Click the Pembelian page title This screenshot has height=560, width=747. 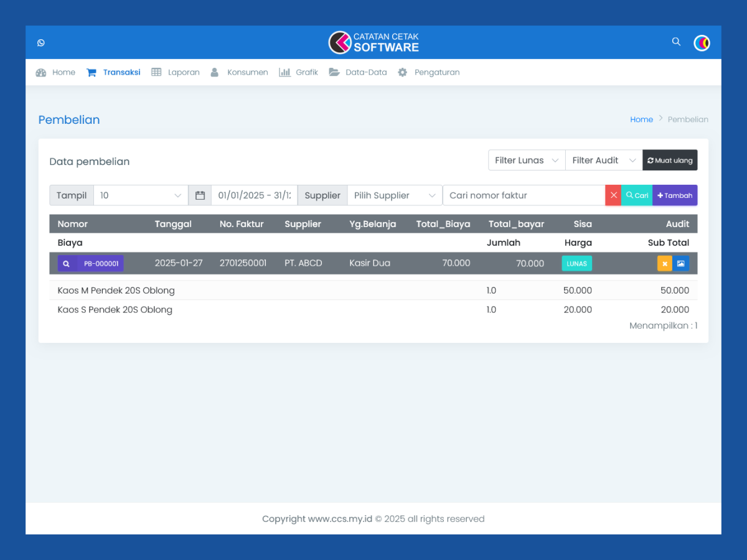tap(69, 120)
